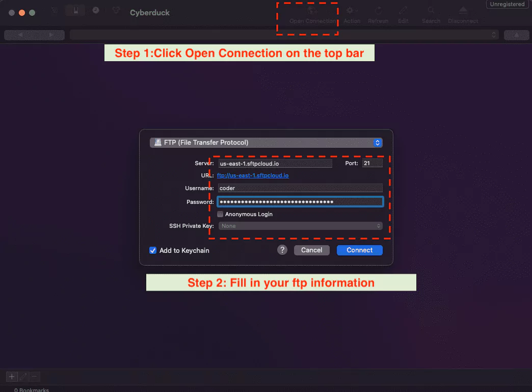Viewport: 532px width, 392px height.
Task: Click the Unregistered badge
Action: click(x=507, y=4)
